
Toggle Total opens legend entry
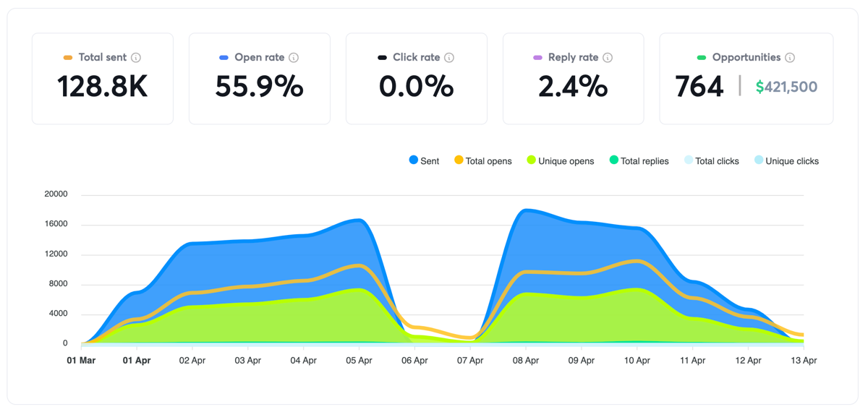tap(482, 160)
